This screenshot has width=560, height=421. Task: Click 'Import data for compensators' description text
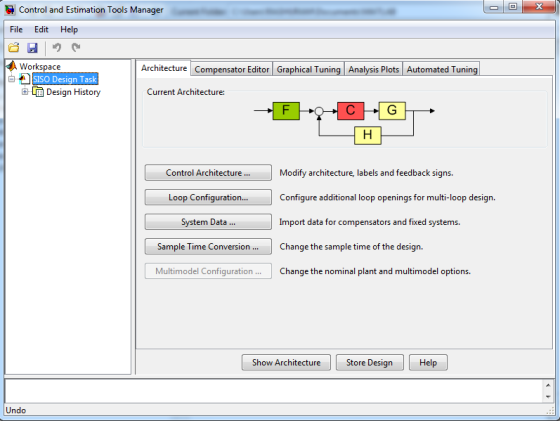point(370,222)
